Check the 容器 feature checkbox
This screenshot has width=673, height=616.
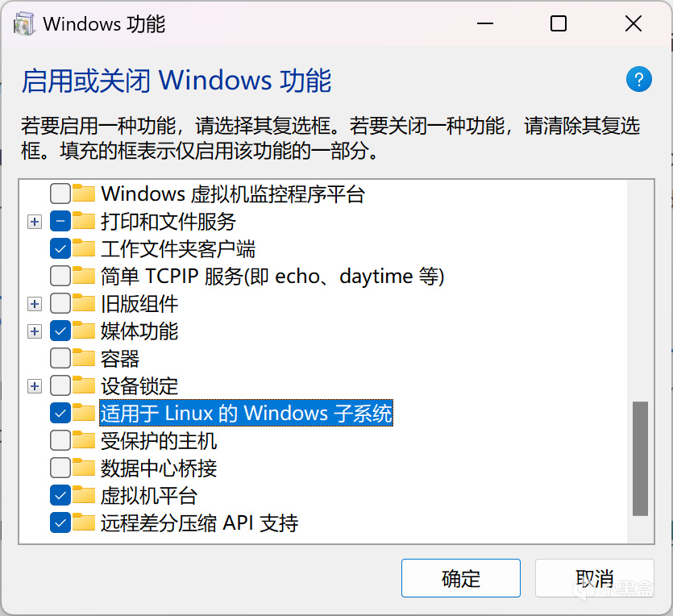(60, 358)
